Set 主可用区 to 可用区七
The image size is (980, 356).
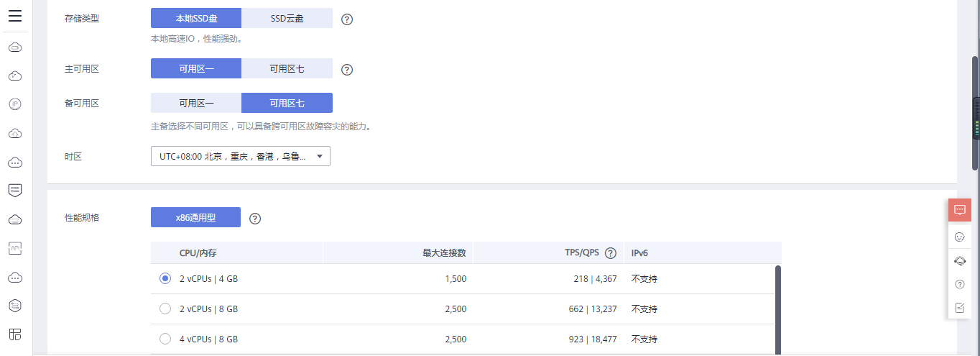point(287,69)
